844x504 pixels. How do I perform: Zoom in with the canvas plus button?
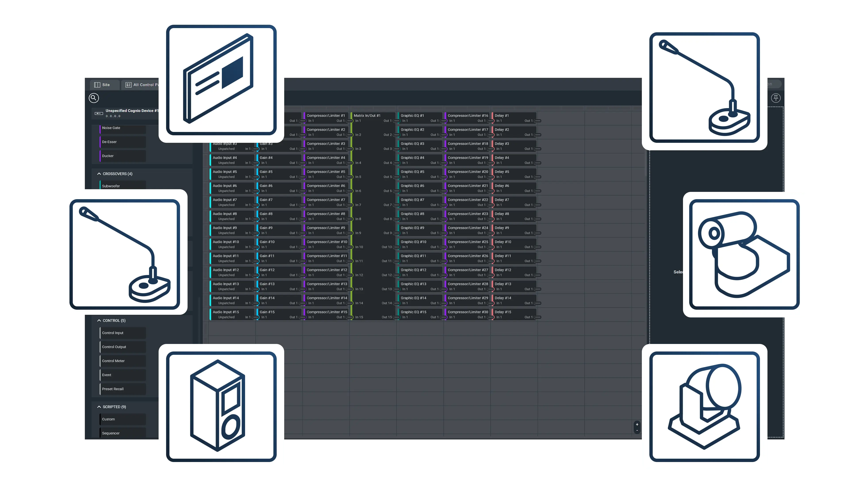[637, 424]
